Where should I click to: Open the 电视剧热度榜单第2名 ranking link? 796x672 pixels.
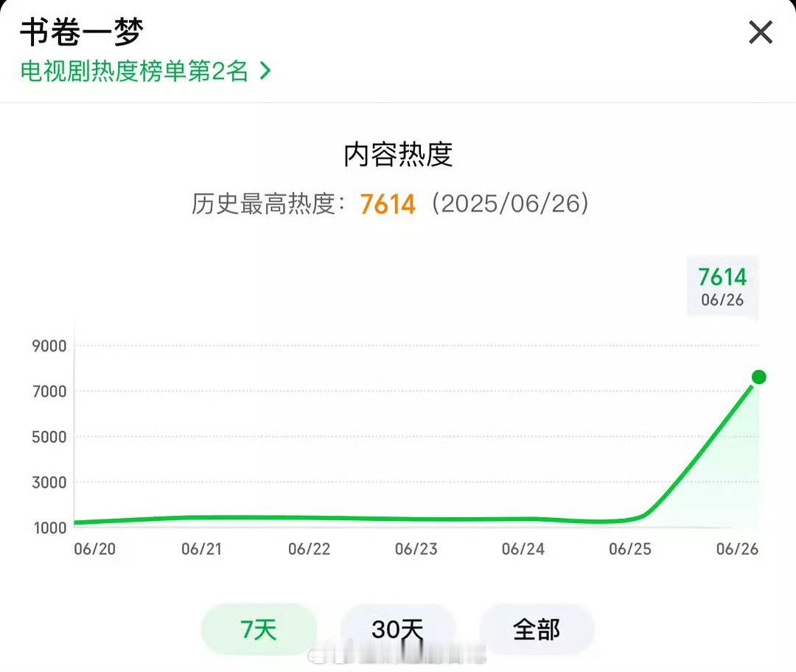click(x=146, y=71)
